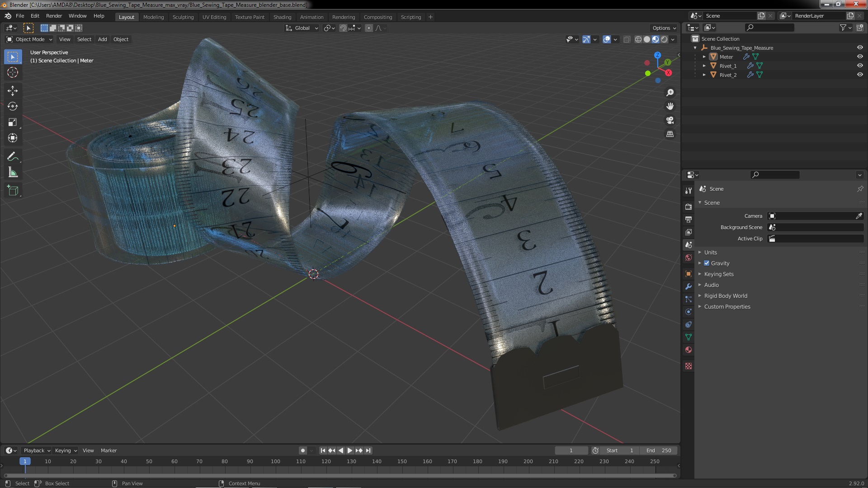Expand the Meter object tree item

(704, 56)
